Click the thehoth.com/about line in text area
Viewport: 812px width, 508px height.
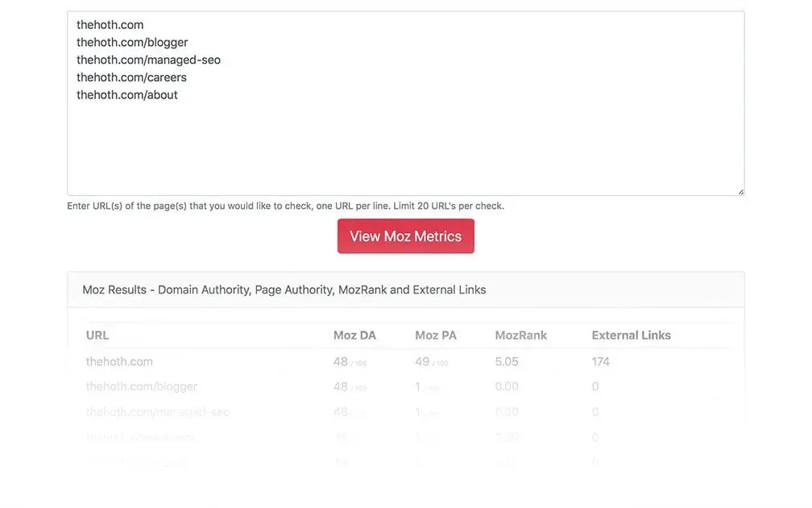coord(127,95)
